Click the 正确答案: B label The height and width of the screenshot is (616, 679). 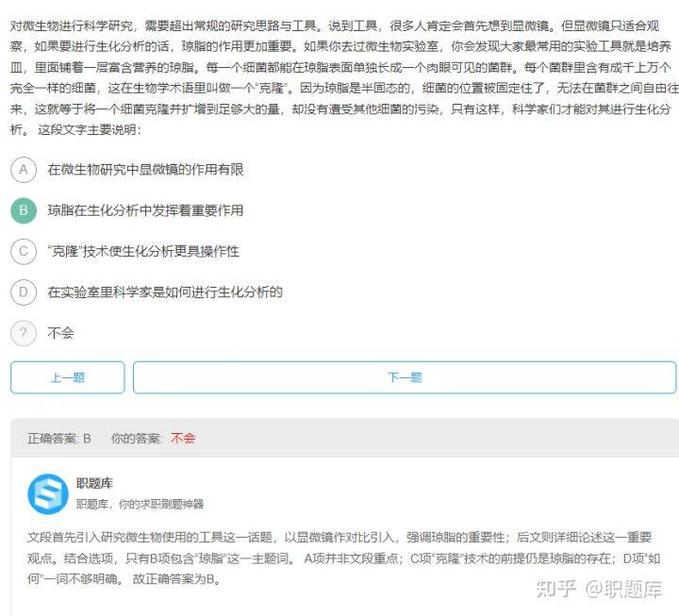coord(59,439)
